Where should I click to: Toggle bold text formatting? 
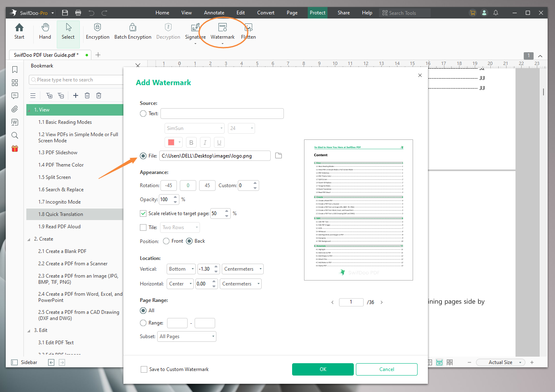coord(191,142)
